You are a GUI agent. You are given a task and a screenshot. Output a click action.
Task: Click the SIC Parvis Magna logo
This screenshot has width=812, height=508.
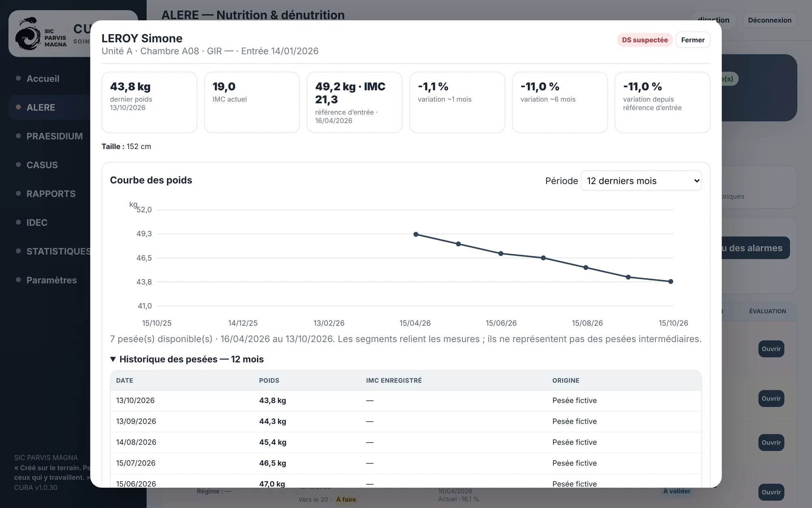41,33
